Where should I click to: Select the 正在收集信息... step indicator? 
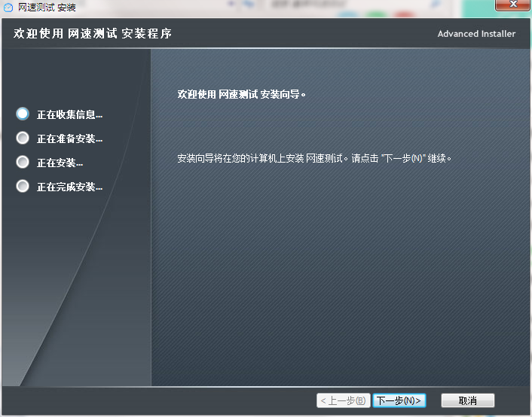pyautogui.click(x=23, y=114)
